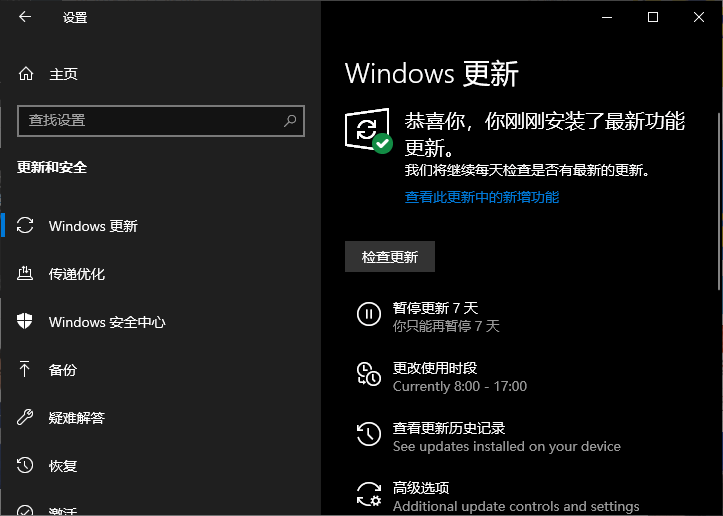Click the 你只能再暂停 7 天 subtitle

coord(446,326)
